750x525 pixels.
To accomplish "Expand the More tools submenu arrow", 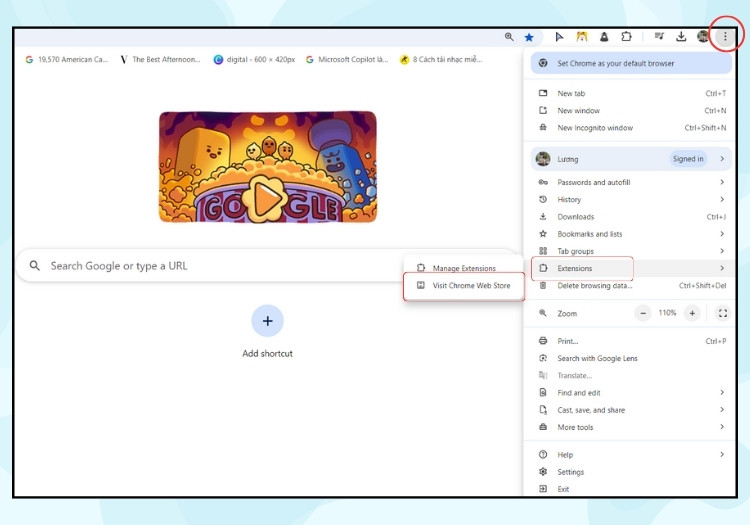I will [x=722, y=427].
